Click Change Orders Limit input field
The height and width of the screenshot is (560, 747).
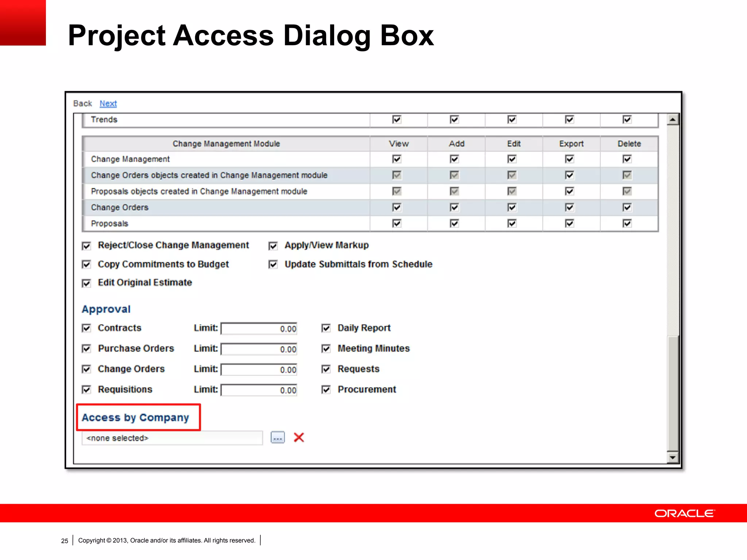point(259,369)
